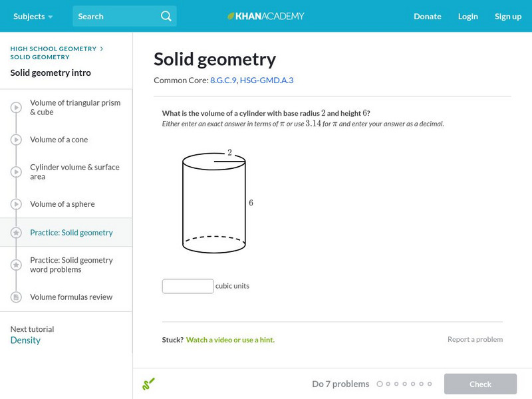
Task: Click Watch a video or use a hint
Action: coord(230,340)
